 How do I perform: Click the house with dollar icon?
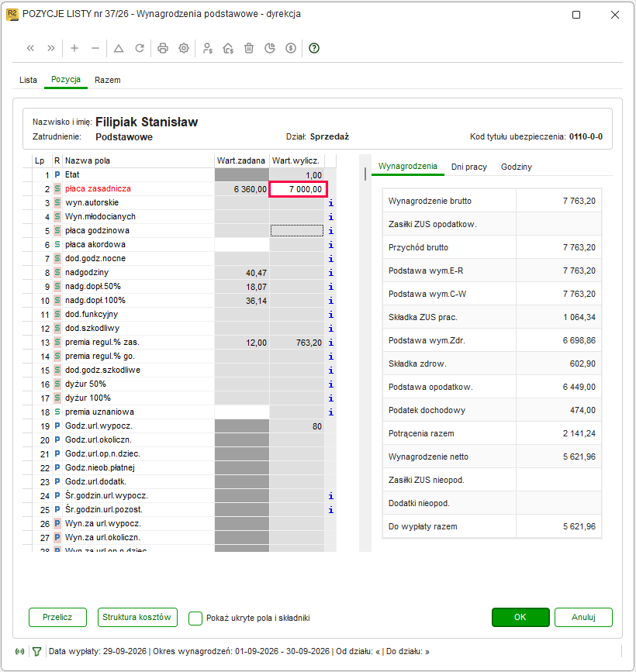228,48
